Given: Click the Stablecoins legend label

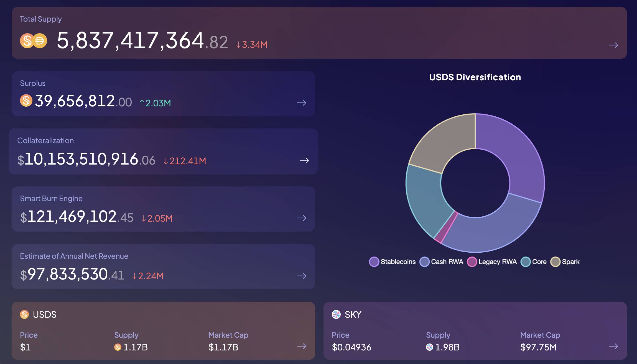Looking at the screenshot, I should coord(398,262).
